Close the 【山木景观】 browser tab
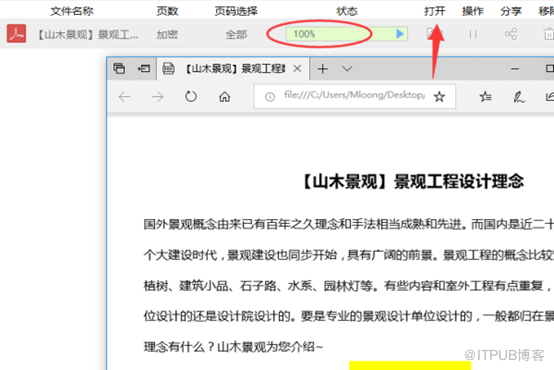 pyautogui.click(x=297, y=69)
